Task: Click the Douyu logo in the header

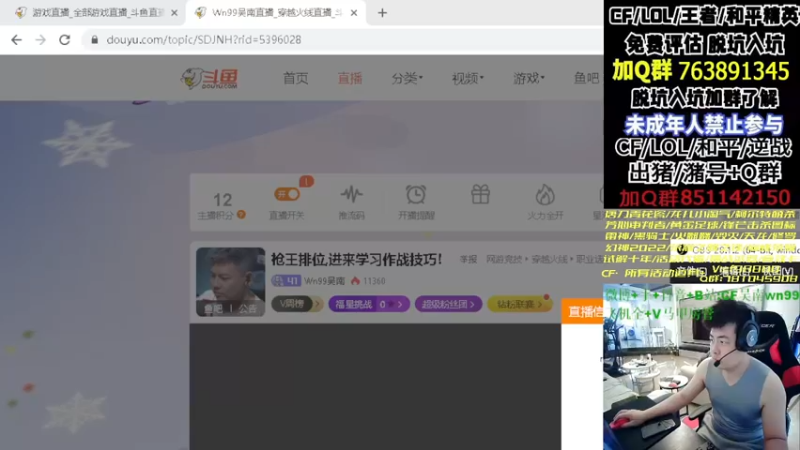Action: [x=210, y=79]
